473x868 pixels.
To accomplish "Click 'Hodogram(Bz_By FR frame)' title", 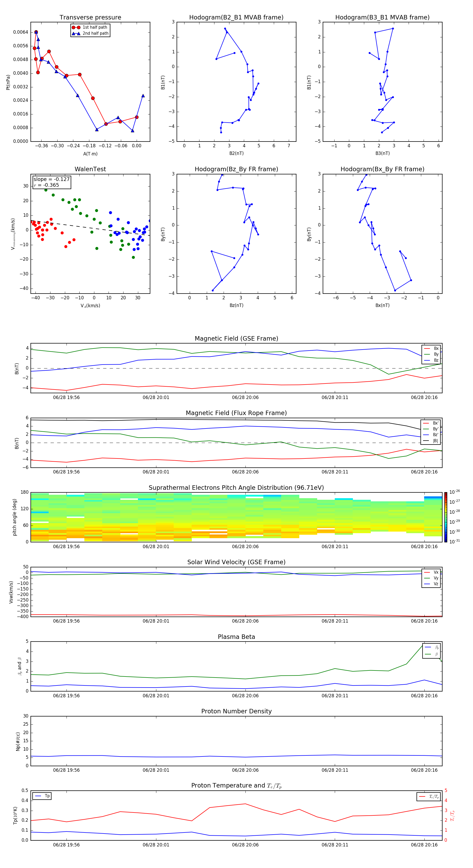I will click(236, 169).
